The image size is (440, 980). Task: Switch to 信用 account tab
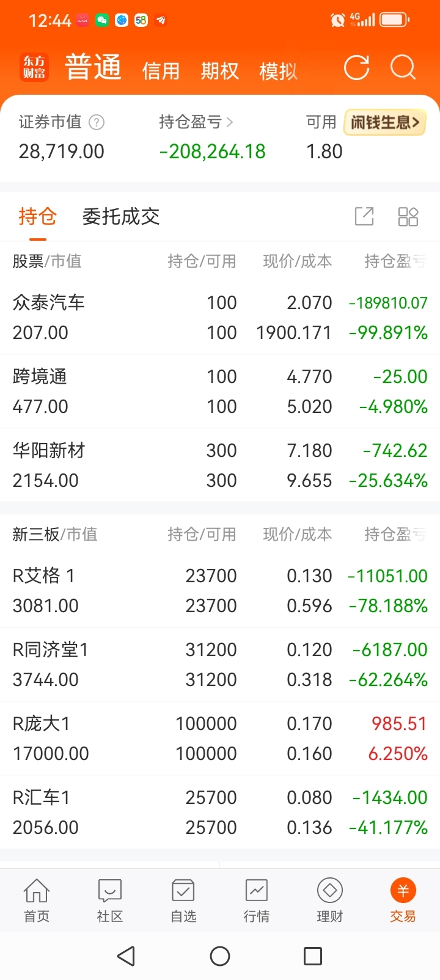click(x=161, y=71)
